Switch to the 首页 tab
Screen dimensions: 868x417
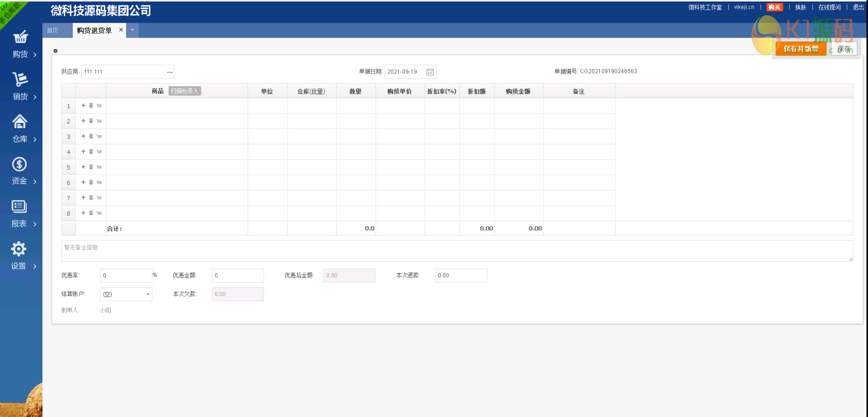[53, 30]
